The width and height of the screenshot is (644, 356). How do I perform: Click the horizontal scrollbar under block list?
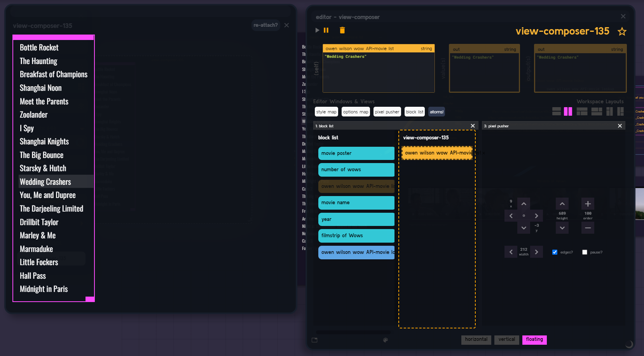353,332
